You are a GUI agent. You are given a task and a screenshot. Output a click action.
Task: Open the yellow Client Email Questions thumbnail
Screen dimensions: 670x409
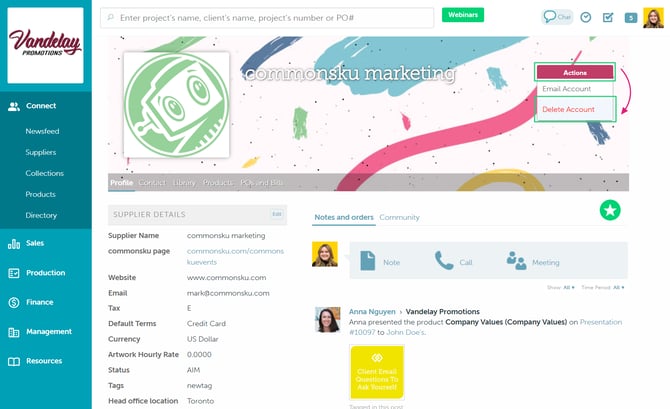click(x=377, y=372)
